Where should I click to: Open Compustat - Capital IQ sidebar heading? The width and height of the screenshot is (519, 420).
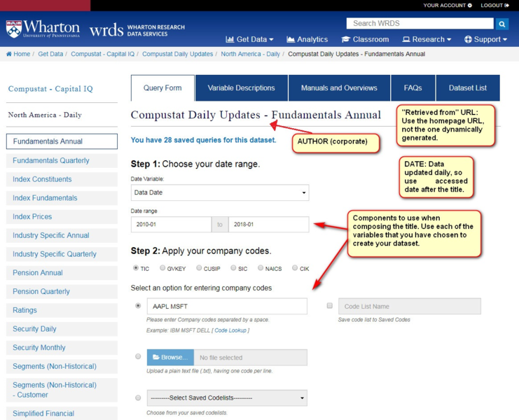tap(50, 89)
